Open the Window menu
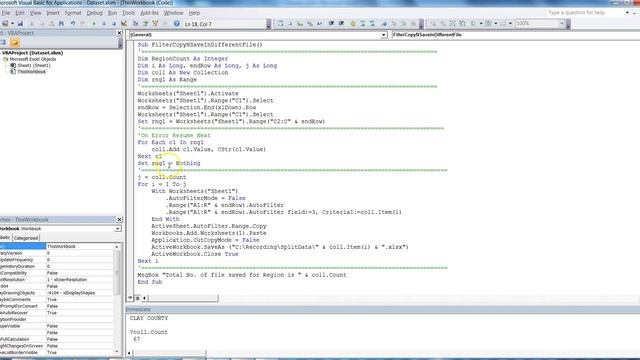 coord(173,13)
